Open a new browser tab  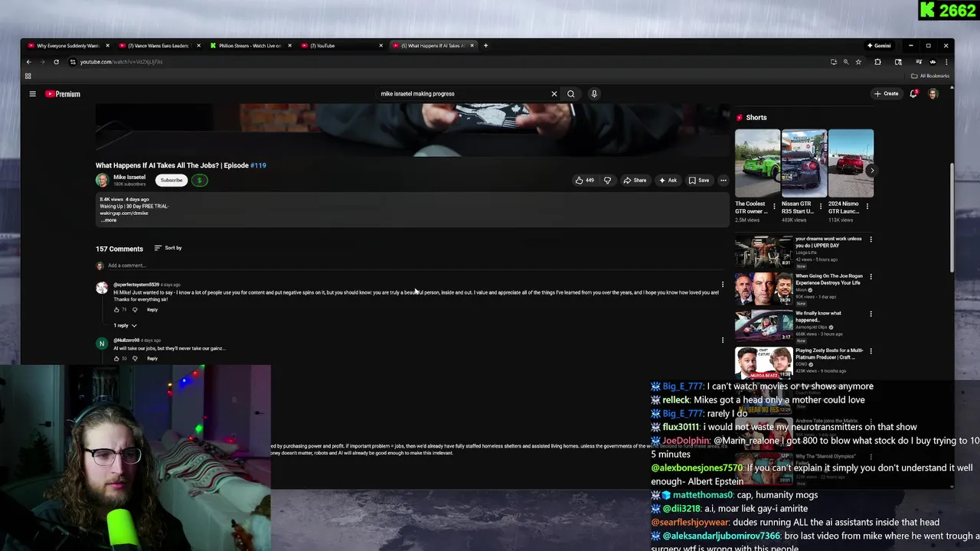tap(485, 46)
